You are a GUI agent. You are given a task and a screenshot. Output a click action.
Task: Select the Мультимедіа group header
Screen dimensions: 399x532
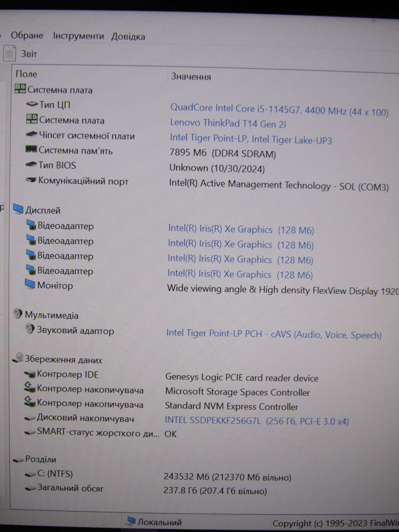click(x=52, y=315)
